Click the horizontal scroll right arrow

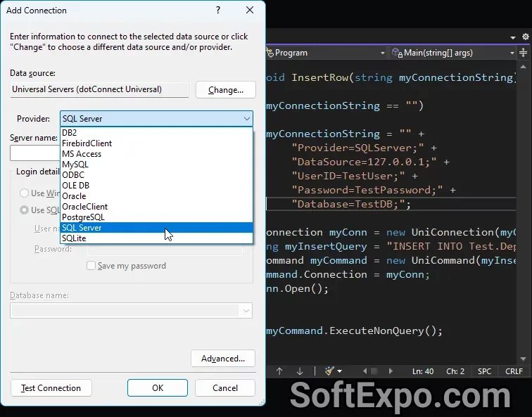tap(391, 371)
